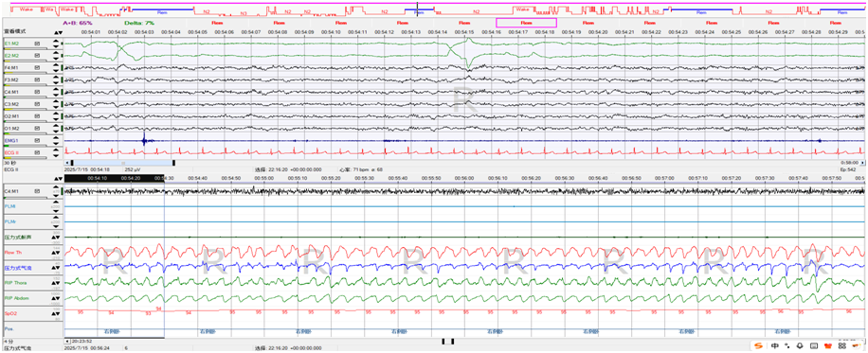This screenshot has width=868, height=353.
Task: Select the SpO2 channel label
Action: 10,314
